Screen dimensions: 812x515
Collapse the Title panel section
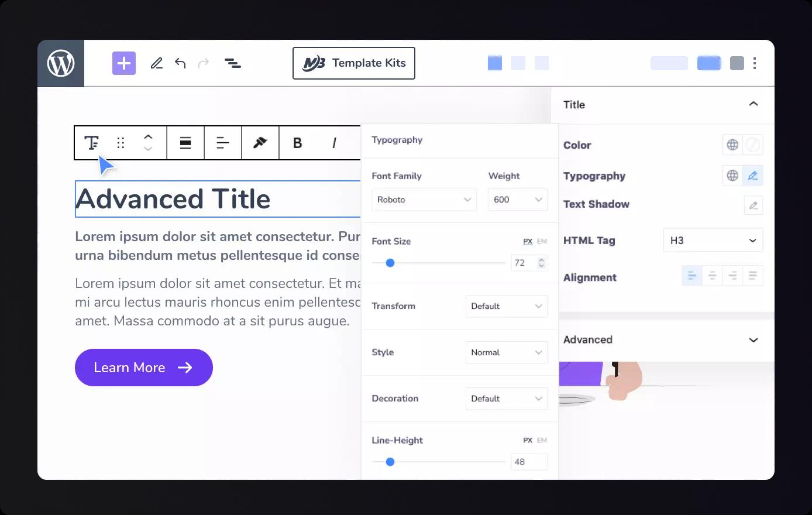[753, 104]
